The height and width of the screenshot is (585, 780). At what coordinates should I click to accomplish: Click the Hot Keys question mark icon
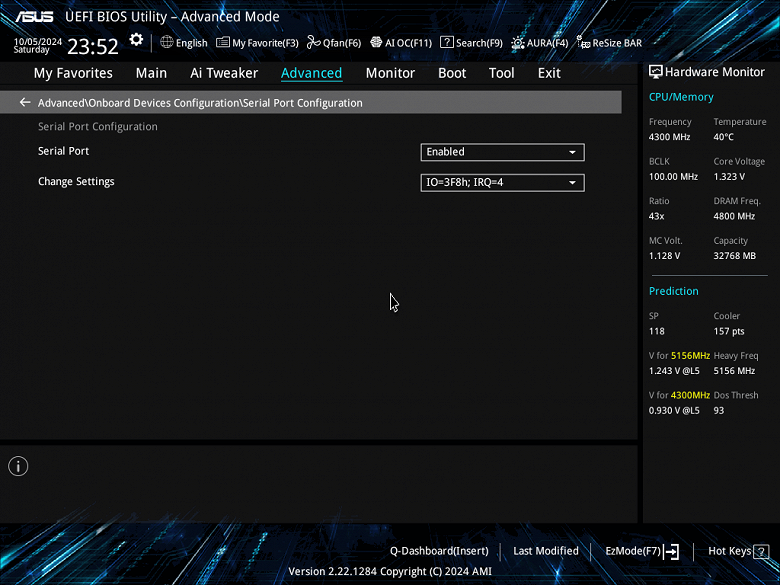click(761, 551)
